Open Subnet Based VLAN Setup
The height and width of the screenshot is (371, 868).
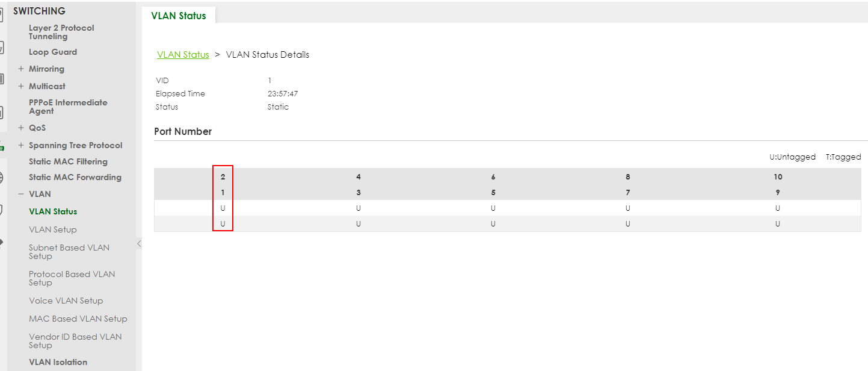[69, 252]
